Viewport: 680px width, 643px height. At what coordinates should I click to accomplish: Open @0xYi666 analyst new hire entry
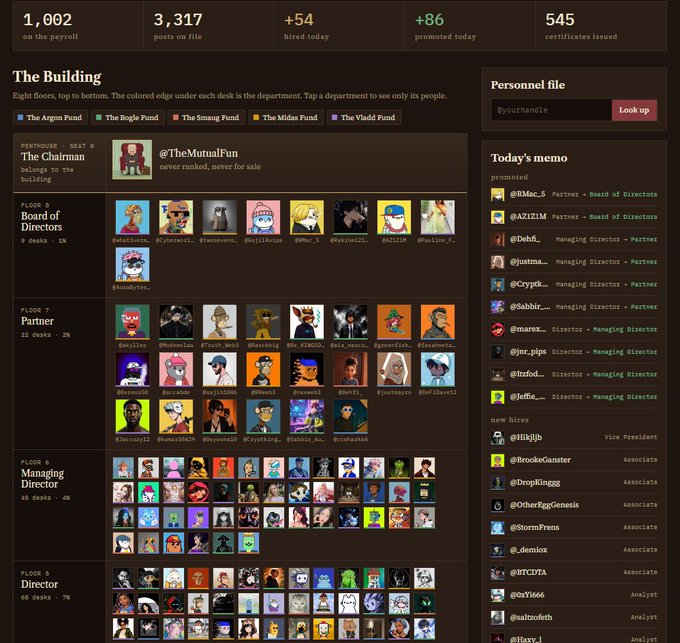[574, 595]
